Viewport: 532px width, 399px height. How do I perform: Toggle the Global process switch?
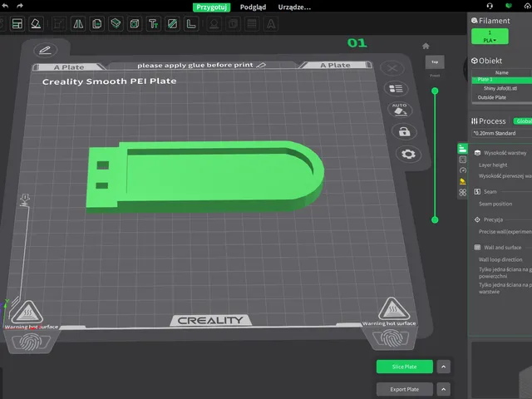tap(523, 121)
